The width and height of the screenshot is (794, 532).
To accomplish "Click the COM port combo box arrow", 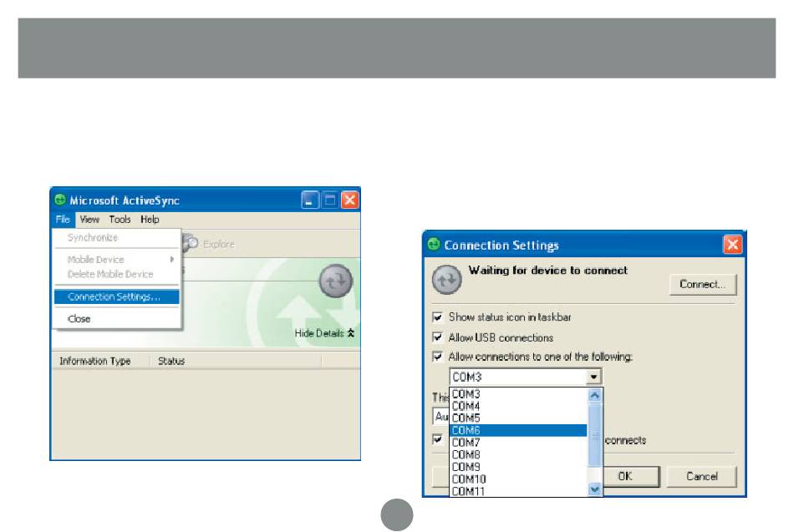I will coord(593,377).
